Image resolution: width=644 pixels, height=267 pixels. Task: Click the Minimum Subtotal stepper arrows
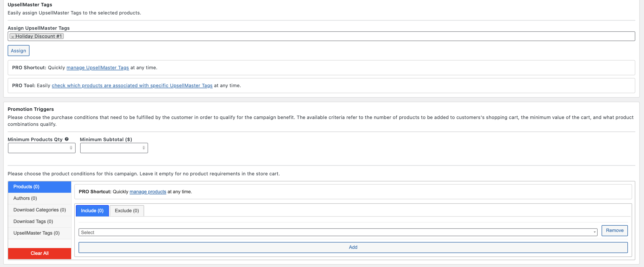pos(144,148)
